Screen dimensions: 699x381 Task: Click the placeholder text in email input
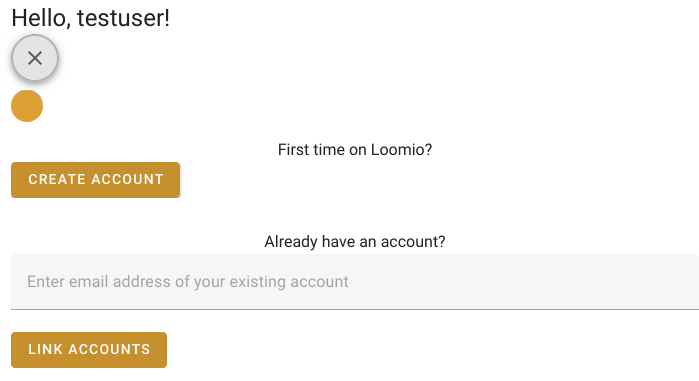[188, 282]
